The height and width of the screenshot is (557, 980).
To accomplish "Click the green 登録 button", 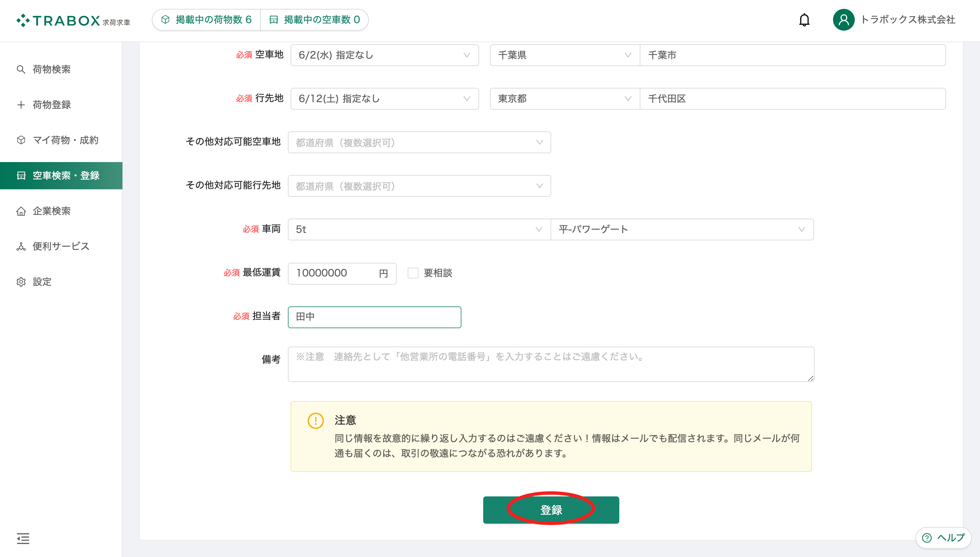I will coord(551,510).
